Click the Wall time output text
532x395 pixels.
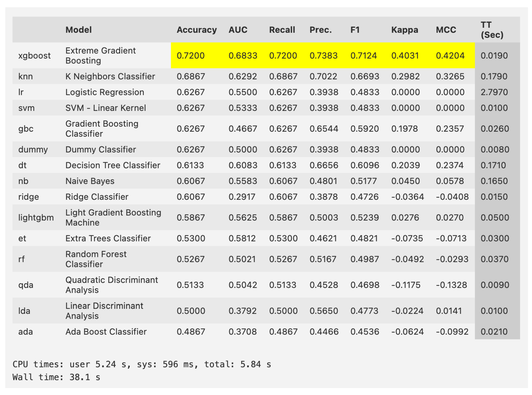click(56, 377)
